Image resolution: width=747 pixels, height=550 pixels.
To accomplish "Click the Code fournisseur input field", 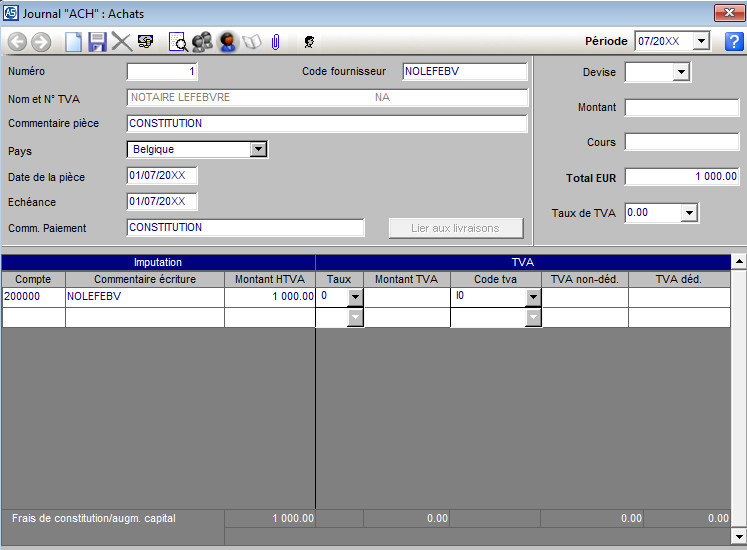I will tap(464, 72).
